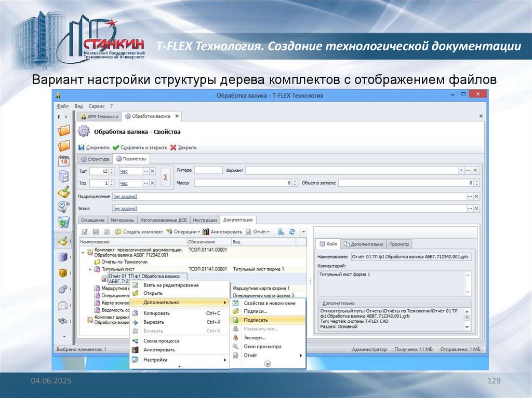Click the clock scroll icon in sidebar
This screenshot has width=532, height=398.
point(64,207)
